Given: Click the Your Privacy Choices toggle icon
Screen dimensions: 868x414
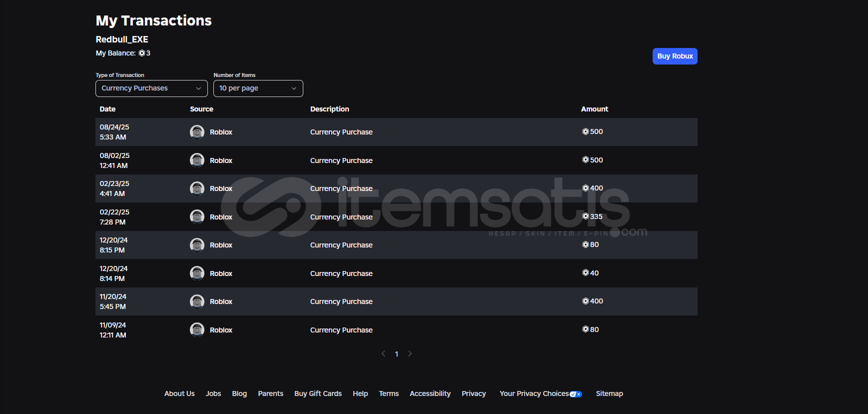Looking at the screenshot, I should click(576, 394).
